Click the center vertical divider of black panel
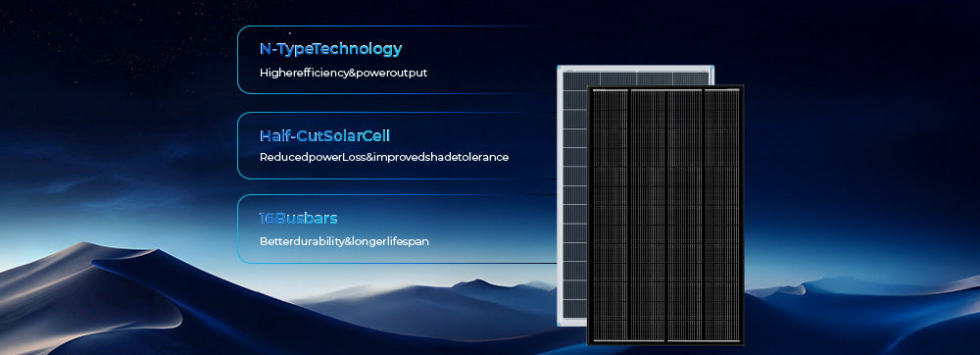This screenshot has width=980, height=355. click(x=666, y=215)
